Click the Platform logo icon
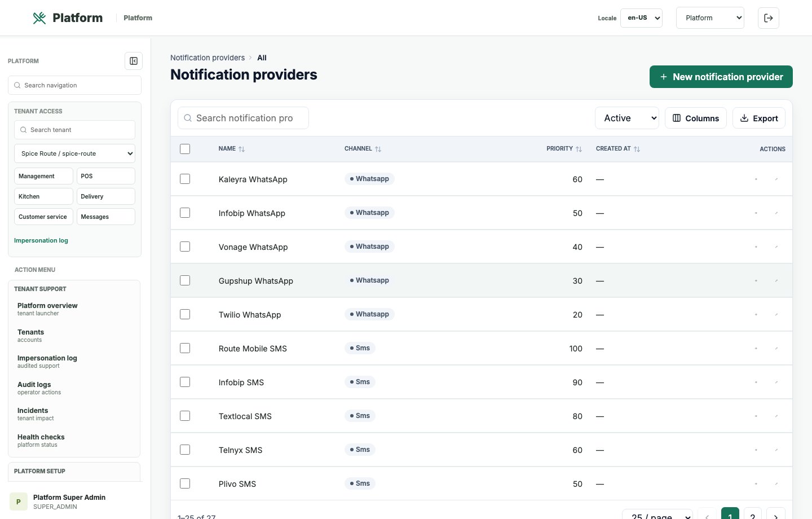 [39, 18]
